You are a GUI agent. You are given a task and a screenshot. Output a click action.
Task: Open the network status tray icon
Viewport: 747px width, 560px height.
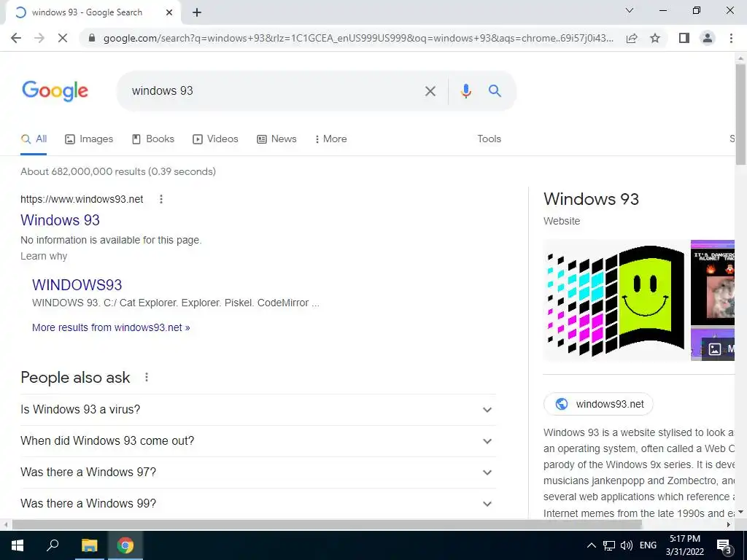[609, 545]
